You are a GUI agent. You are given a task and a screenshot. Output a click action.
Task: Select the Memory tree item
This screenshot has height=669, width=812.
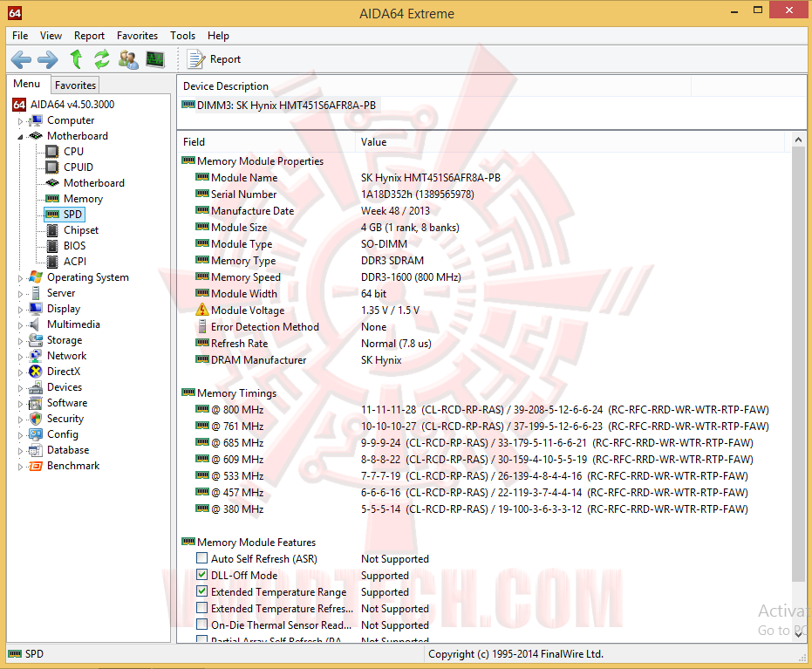pos(83,199)
